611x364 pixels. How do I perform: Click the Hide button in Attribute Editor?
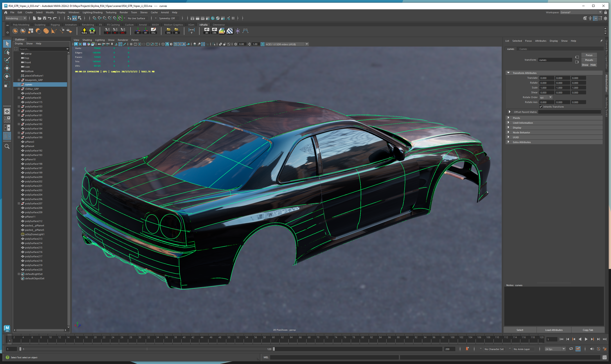tap(593, 65)
